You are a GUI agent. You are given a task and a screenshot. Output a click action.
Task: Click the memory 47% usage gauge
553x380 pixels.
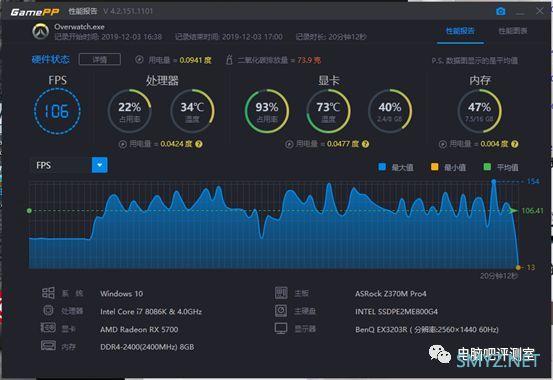(479, 111)
